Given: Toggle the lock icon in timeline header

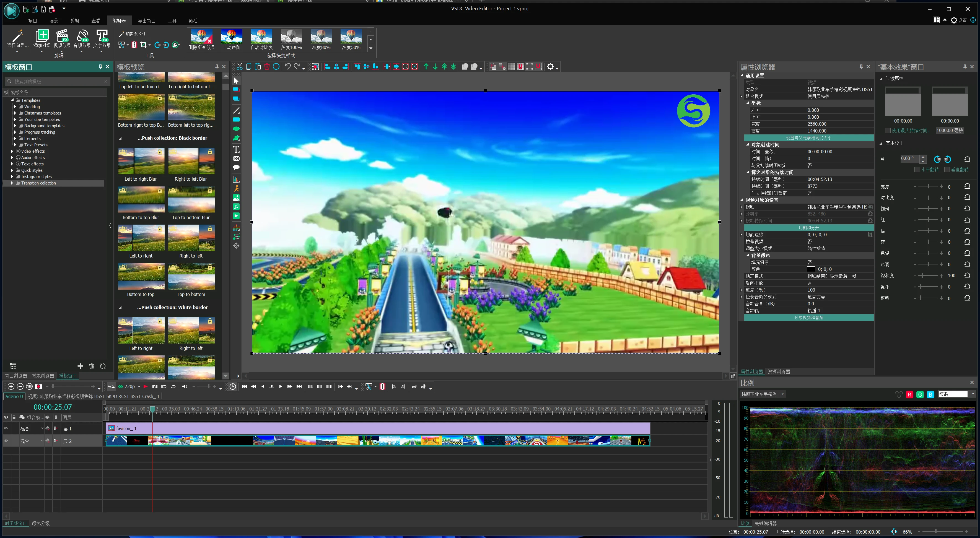Looking at the screenshot, I should coord(14,417).
